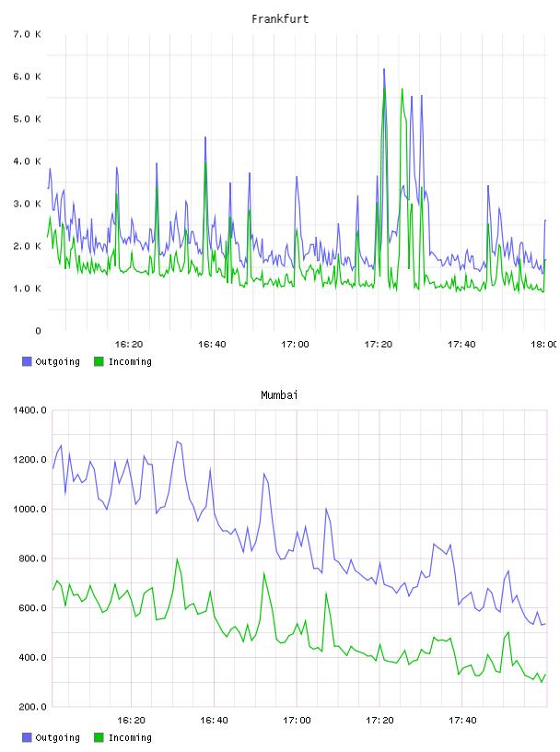
Task: Click the 18:00 time label in Frankfurt chart
Action: [544, 345]
